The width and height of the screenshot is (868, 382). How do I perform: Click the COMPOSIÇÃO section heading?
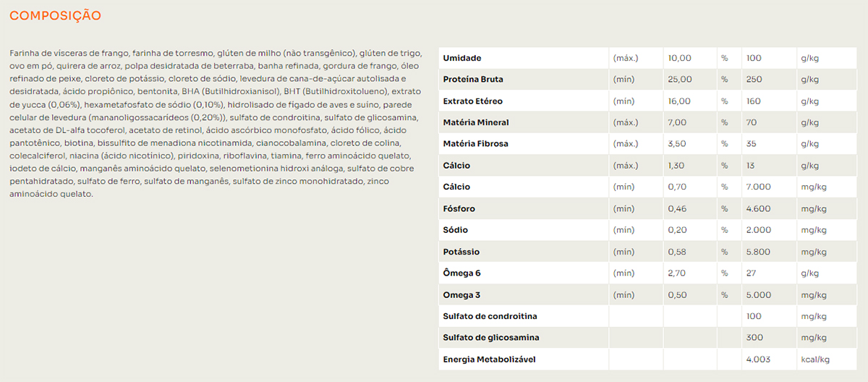55,15
